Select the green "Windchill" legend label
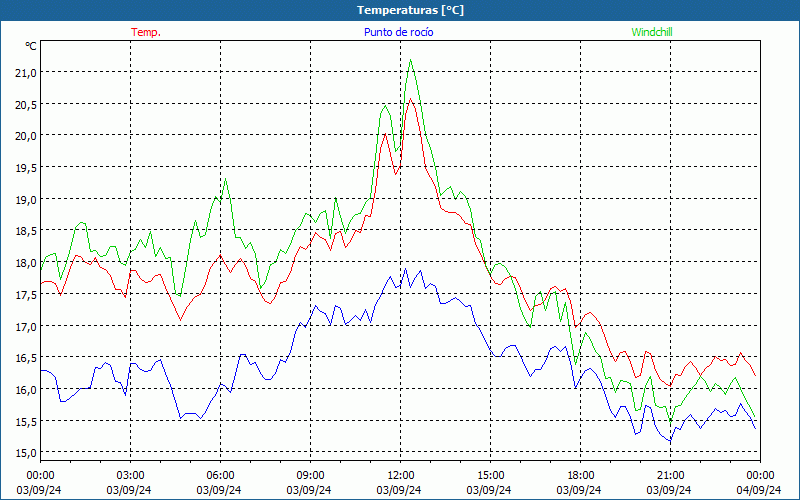 point(652,32)
